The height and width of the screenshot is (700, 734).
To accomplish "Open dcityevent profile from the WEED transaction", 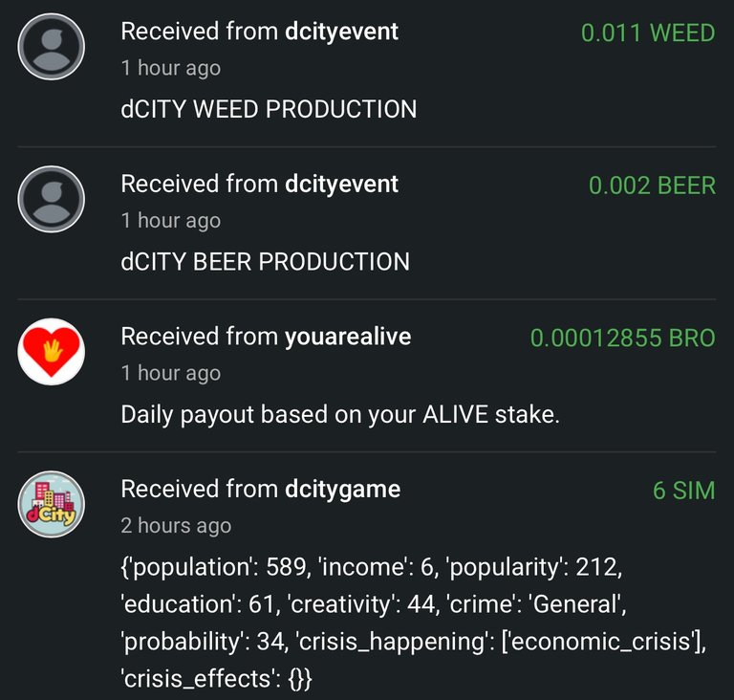I will pos(341,32).
